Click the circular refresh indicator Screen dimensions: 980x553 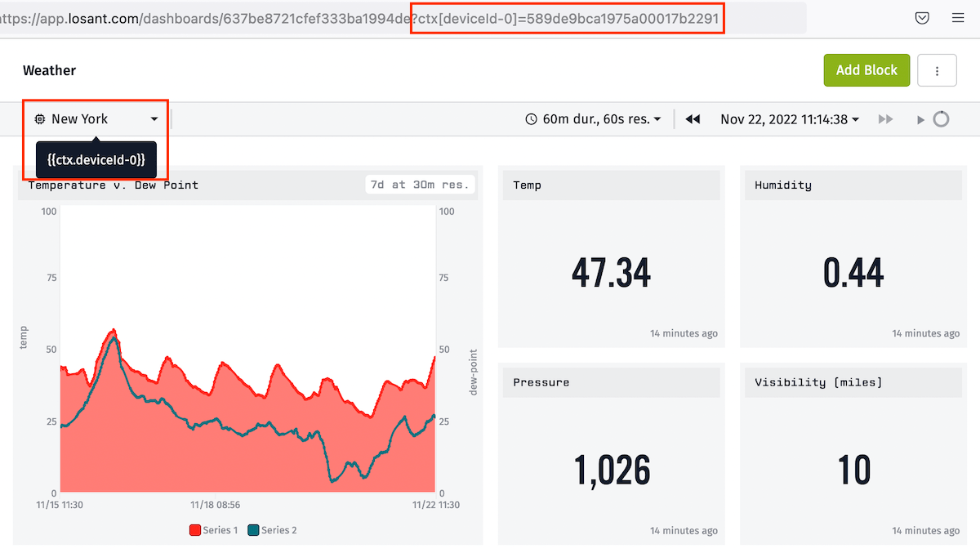point(941,119)
